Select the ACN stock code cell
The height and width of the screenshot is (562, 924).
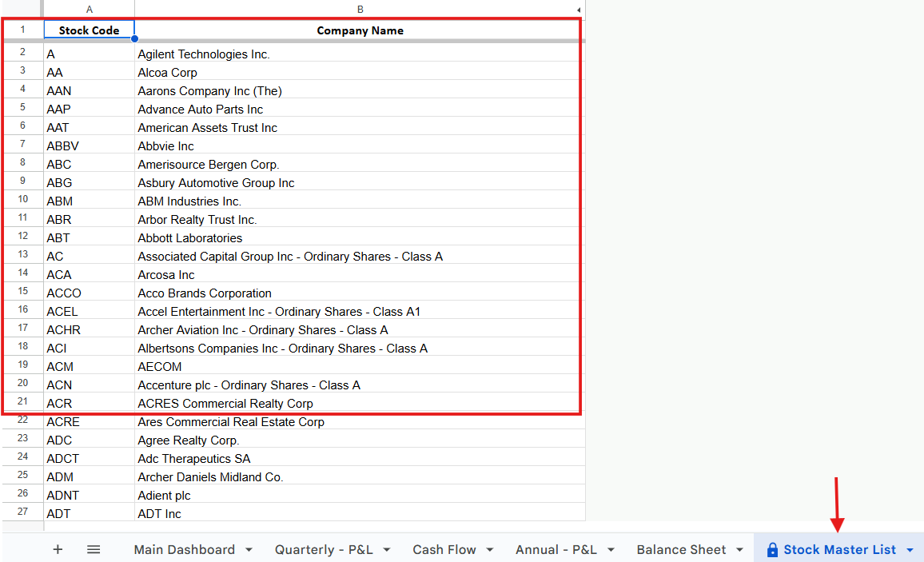[89, 385]
